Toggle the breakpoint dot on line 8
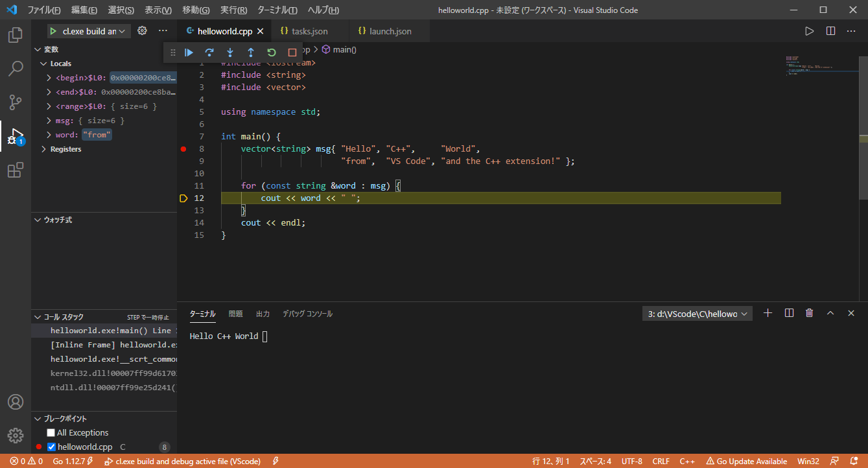Image resolution: width=868 pixels, height=468 pixels. [184, 148]
